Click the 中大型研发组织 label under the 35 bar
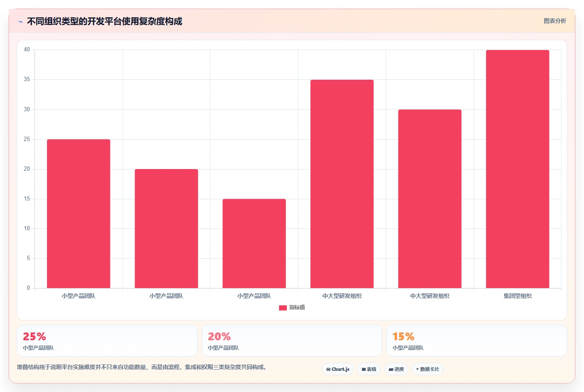Image resolution: width=584 pixels, height=392 pixels. click(342, 296)
